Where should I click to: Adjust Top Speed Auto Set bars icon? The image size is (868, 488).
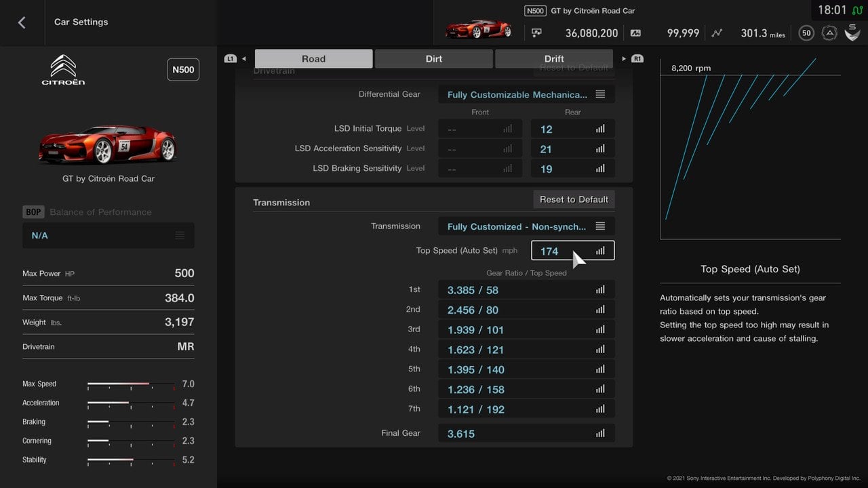point(600,251)
